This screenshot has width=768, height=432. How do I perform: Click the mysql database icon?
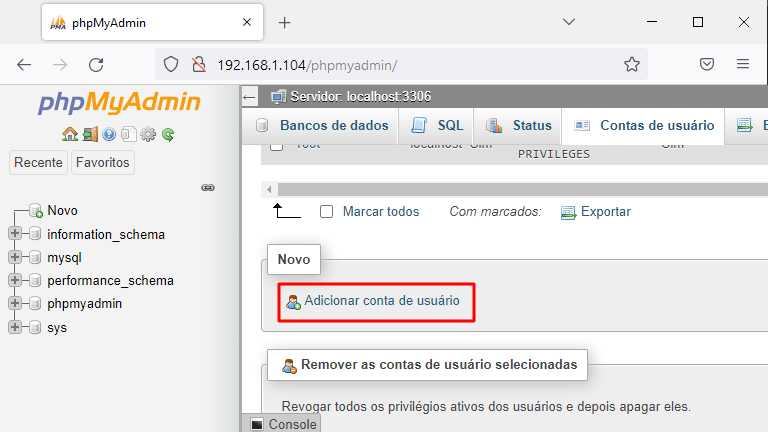35,257
